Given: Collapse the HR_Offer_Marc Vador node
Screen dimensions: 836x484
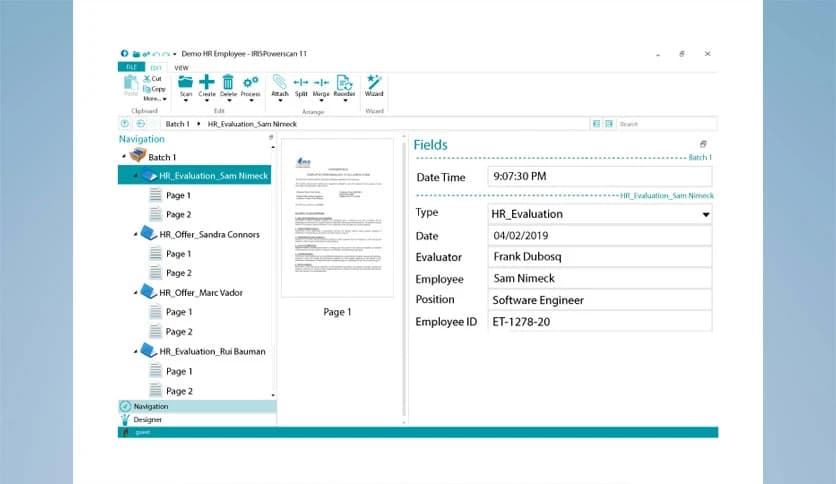Looking at the screenshot, I should pos(135,293).
